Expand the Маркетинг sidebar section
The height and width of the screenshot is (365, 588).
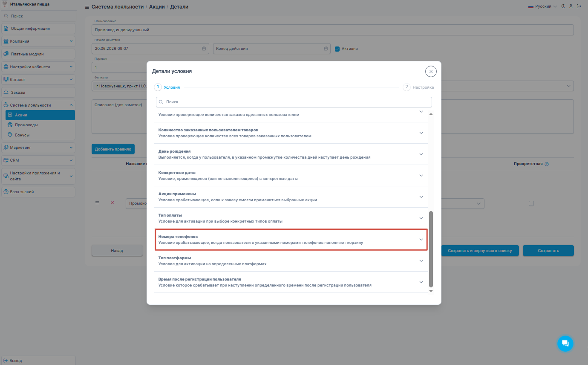[71, 148]
